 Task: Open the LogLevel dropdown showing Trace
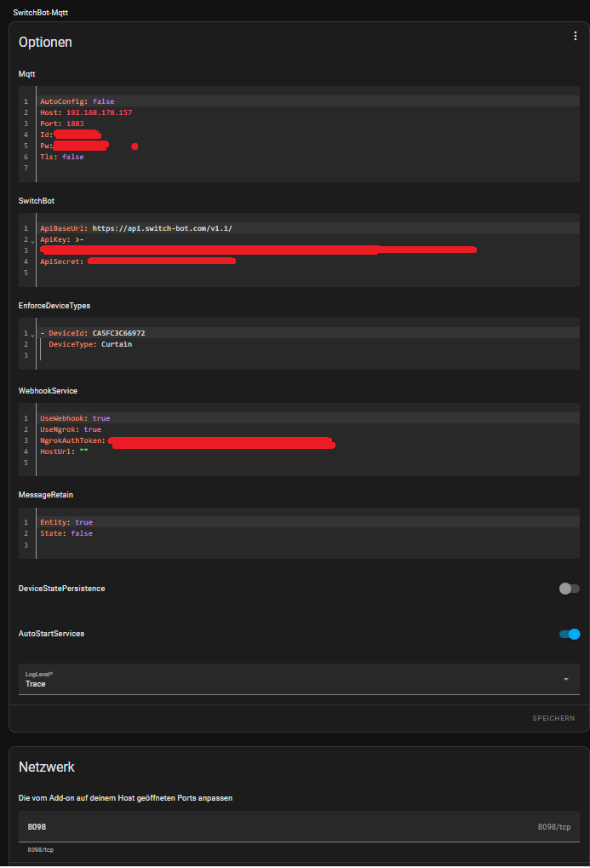pyautogui.click(x=299, y=679)
